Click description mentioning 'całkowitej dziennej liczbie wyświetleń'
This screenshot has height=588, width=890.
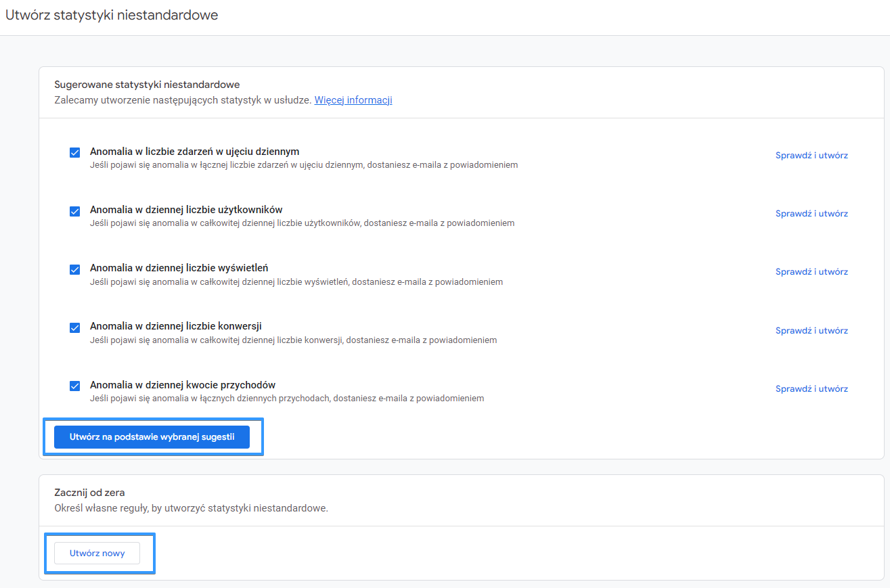296,281
